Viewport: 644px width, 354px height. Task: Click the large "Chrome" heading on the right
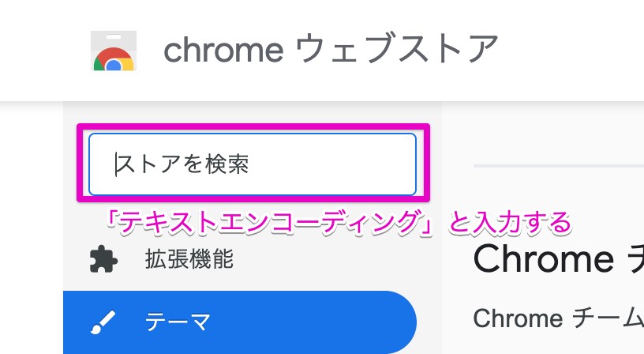543,259
